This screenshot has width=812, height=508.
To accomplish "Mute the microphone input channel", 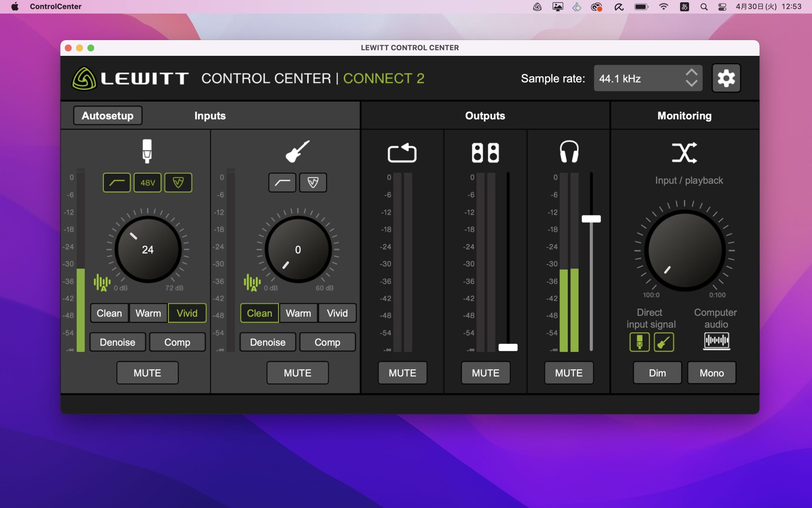I will click(x=147, y=373).
